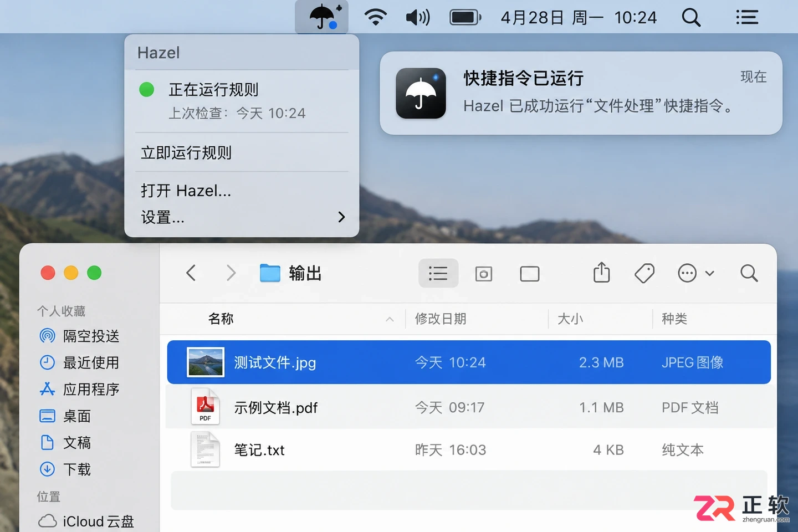Switch Finder to the square-dot view button
Image resolution: width=798 pixels, height=532 pixels.
(484, 273)
